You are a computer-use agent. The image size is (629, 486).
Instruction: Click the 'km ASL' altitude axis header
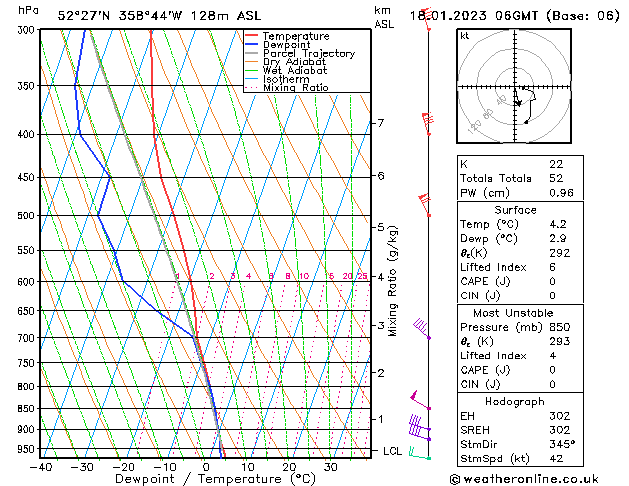(x=384, y=17)
